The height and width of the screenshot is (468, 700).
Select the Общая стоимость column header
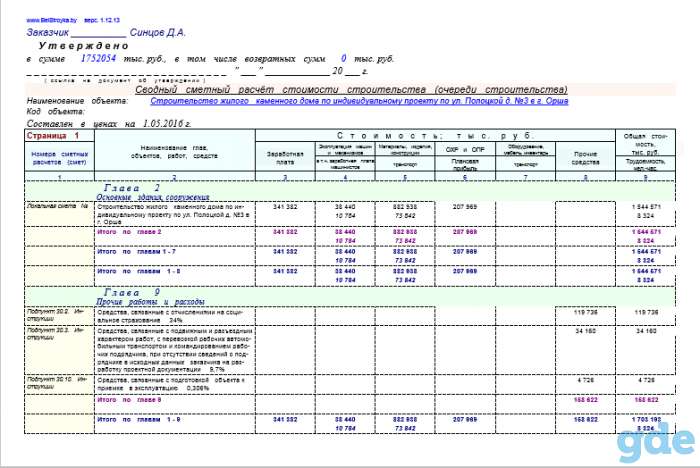646,144
